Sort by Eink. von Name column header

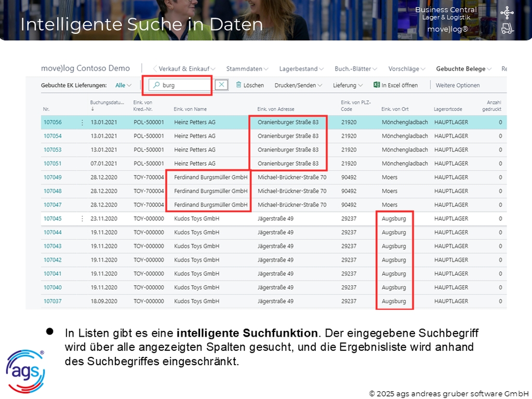point(190,109)
